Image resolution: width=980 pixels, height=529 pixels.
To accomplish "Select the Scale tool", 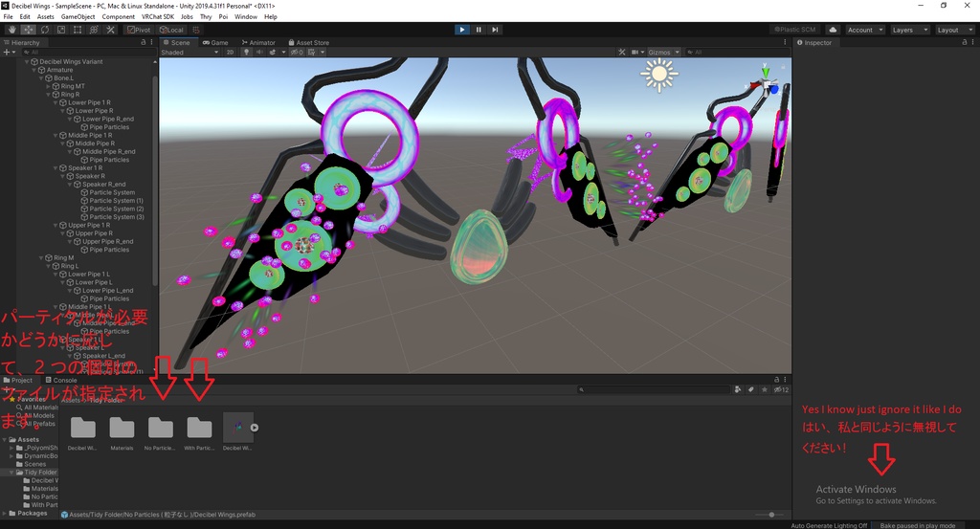I will 61,30.
